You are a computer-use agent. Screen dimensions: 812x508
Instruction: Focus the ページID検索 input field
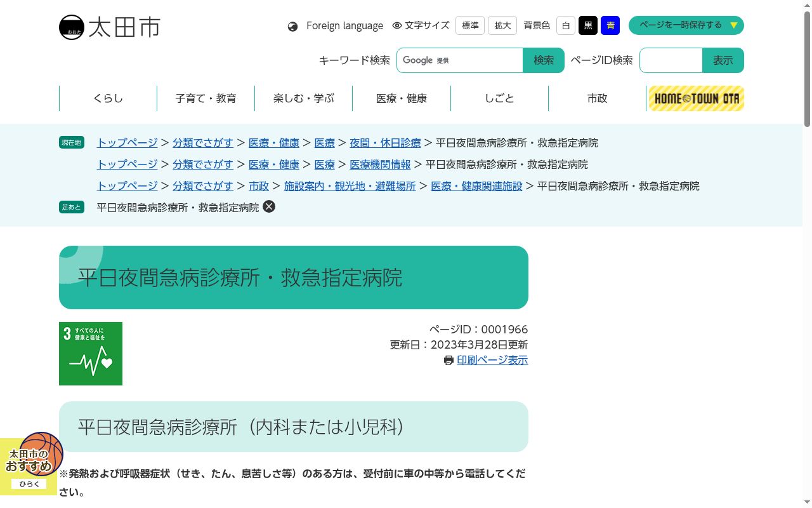[671, 60]
